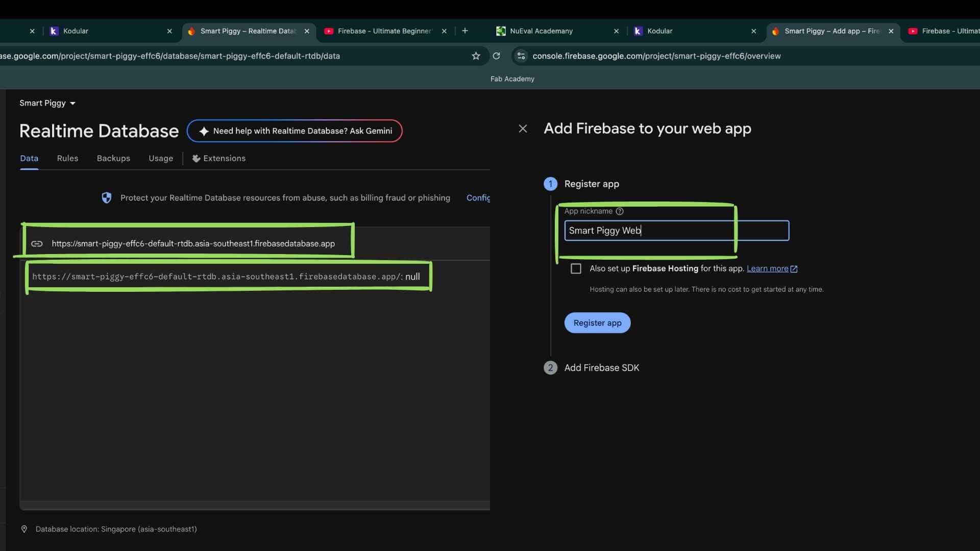
Task: Open the Extensions tab
Action: [x=219, y=159]
